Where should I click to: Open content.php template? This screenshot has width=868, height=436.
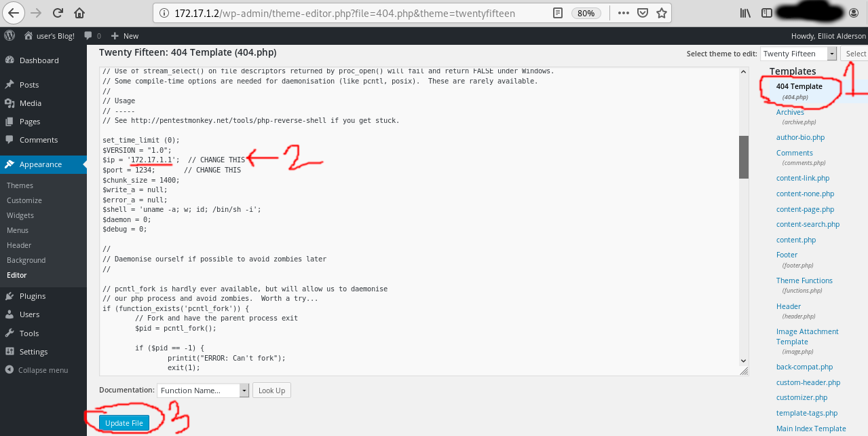coord(796,240)
